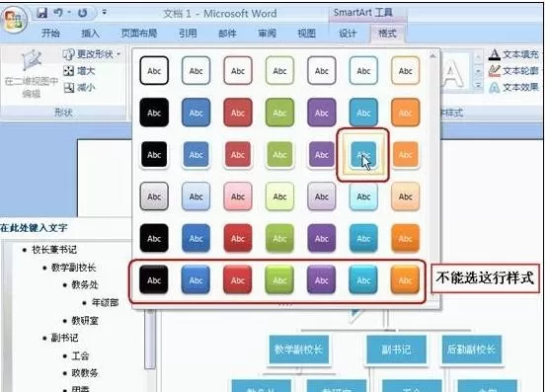Select white style with orange outline

[405, 70]
